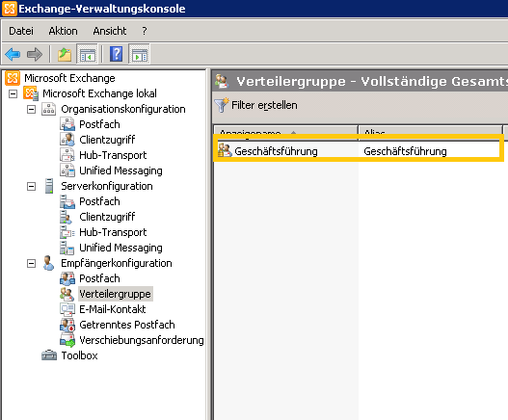Viewport: 508px width, 420px height.
Task: Select the E-Mail-Kontakt tree label
Action: (x=113, y=309)
